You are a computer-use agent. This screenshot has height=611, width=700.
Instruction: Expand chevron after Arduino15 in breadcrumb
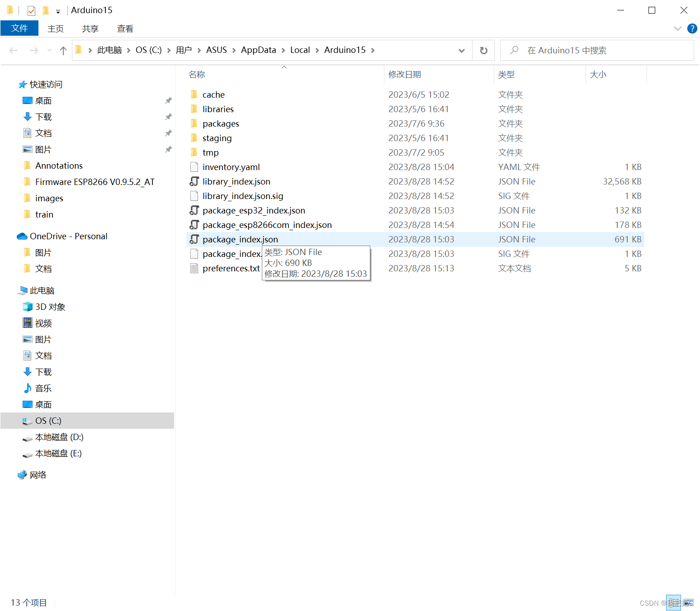click(x=373, y=50)
